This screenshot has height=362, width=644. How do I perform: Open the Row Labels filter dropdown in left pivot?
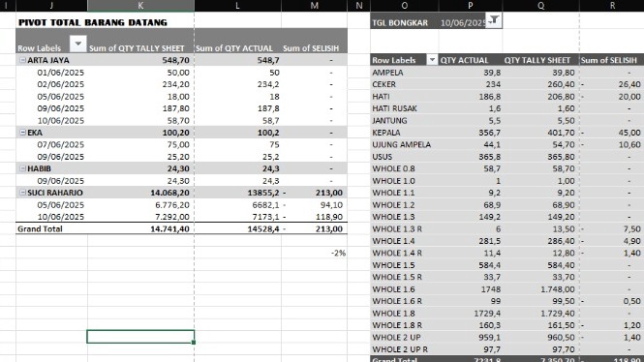click(78, 44)
